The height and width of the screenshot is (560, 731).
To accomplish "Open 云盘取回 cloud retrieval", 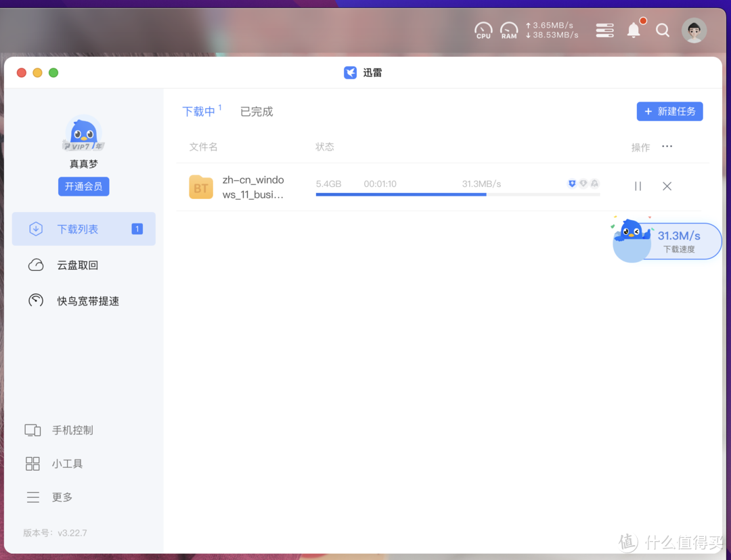I will [78, 265].
